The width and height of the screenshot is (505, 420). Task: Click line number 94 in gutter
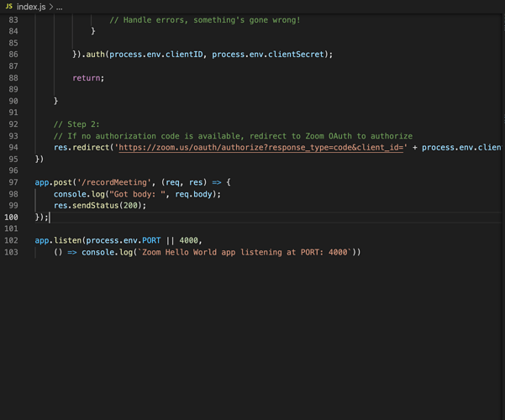[x=13, y=148]
